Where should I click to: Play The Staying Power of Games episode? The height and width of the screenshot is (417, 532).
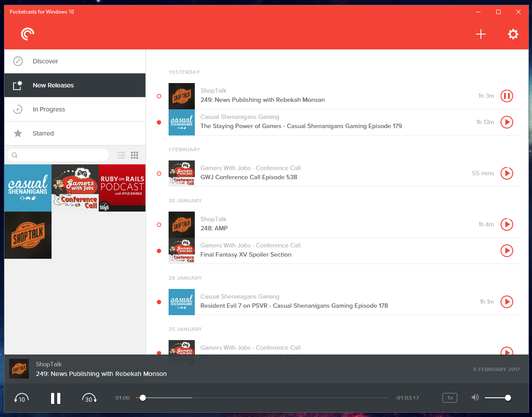pos(507,122)
